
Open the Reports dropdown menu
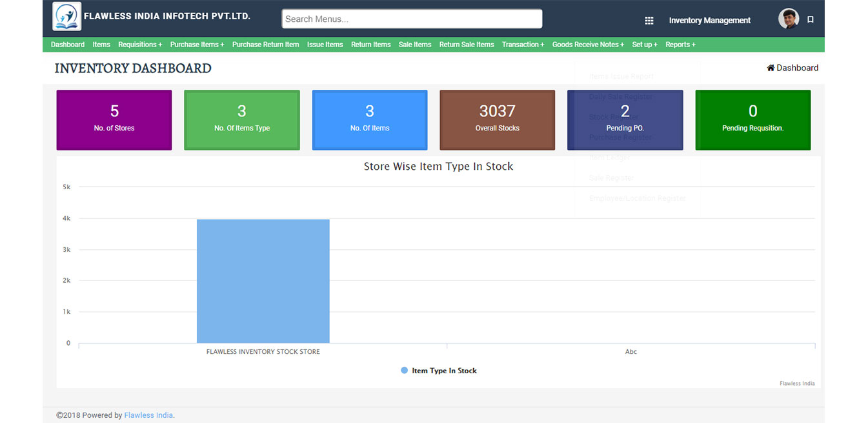click(680, 45)
